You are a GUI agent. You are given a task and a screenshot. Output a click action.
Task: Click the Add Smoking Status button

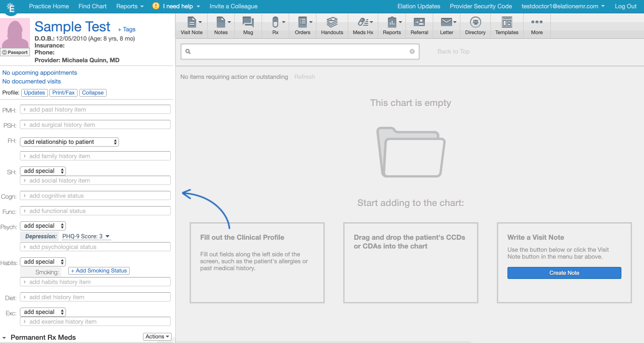coord(98,271)
